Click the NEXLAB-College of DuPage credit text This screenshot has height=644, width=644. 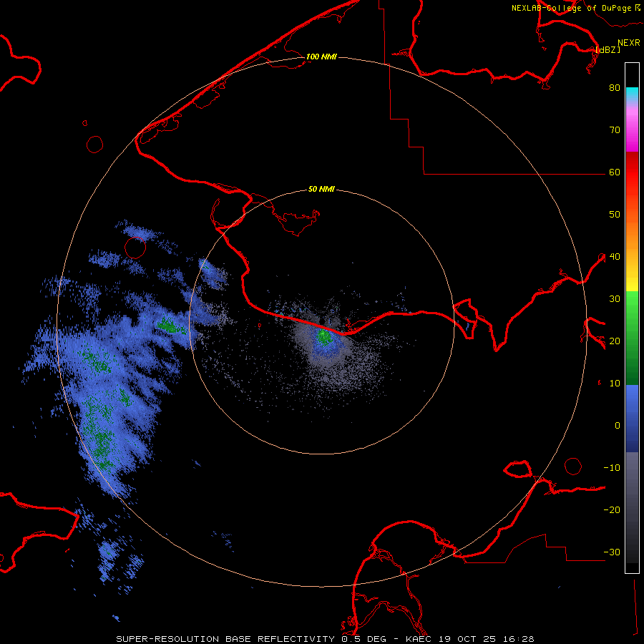pyautogui.click(x=572, y=8)
